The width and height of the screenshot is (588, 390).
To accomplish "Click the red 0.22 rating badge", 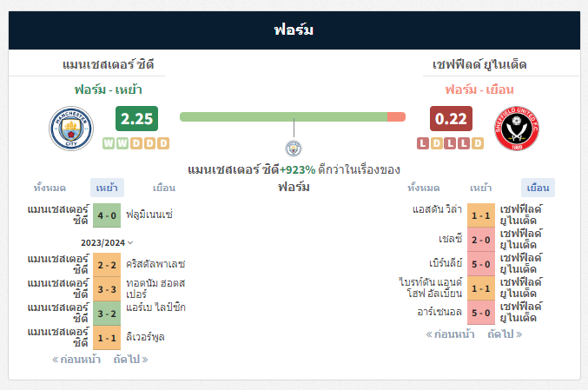I will tap(451, 119).
